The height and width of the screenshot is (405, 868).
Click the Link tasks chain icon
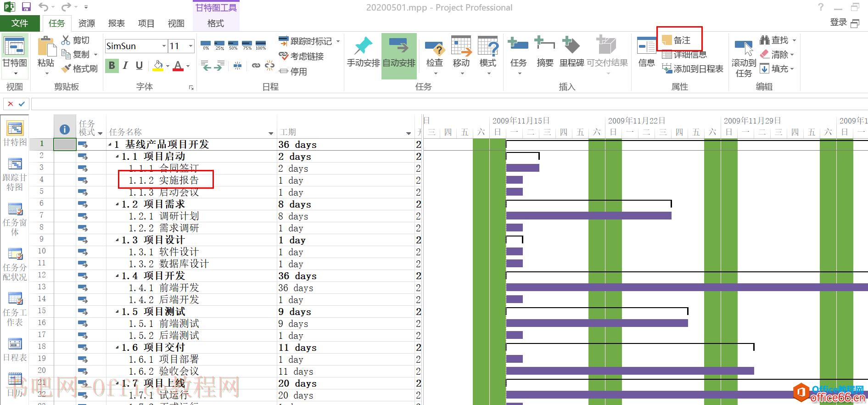(256, 66)
